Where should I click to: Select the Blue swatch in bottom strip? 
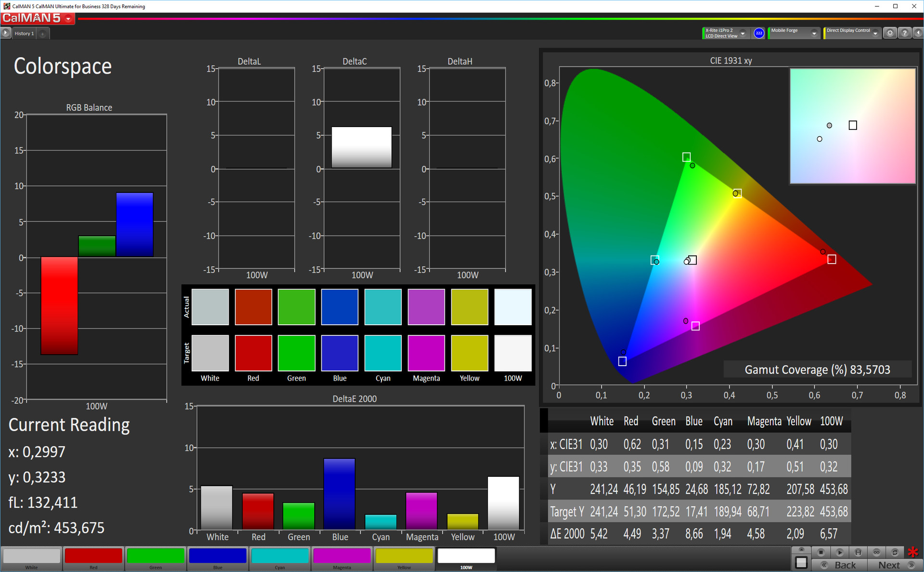218,556
